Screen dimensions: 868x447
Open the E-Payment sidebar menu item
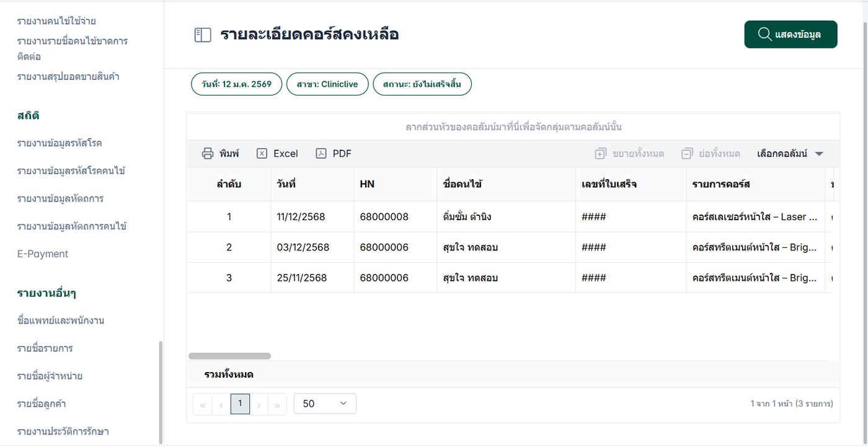[43, 254]
